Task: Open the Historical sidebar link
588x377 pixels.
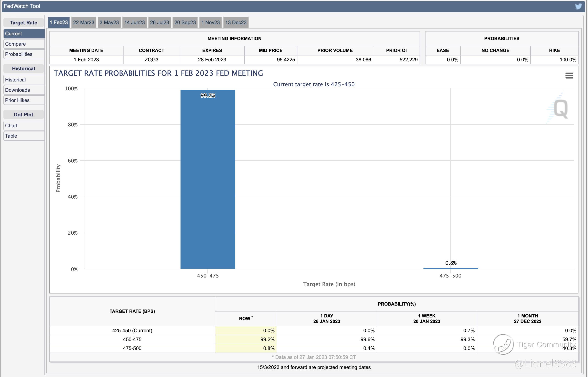Action: pos(24,80)
